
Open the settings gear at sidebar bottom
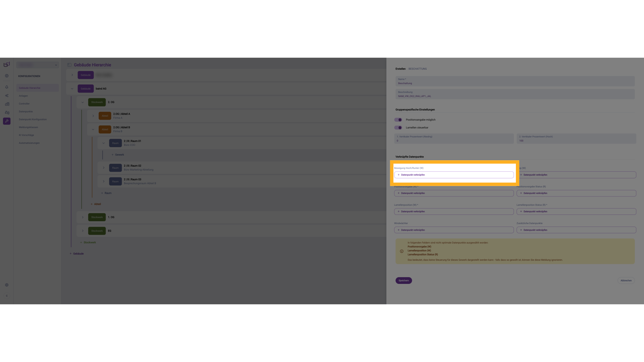tap(7, 285)
